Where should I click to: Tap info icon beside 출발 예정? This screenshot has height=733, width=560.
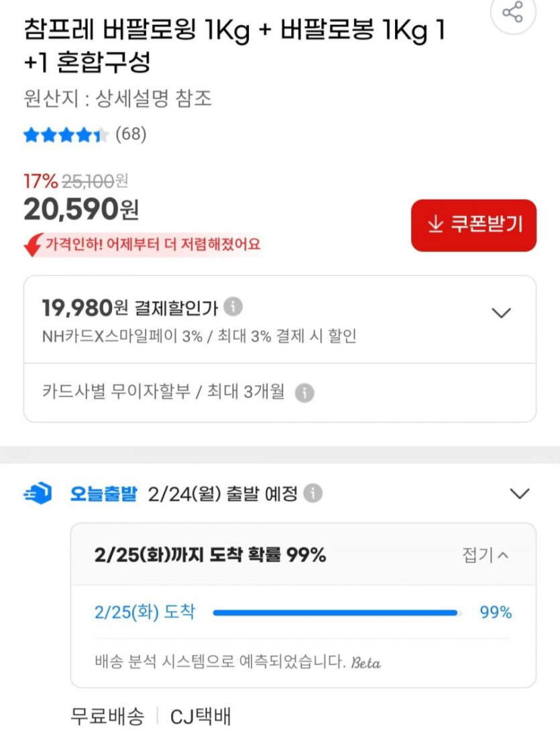point(313,494)
